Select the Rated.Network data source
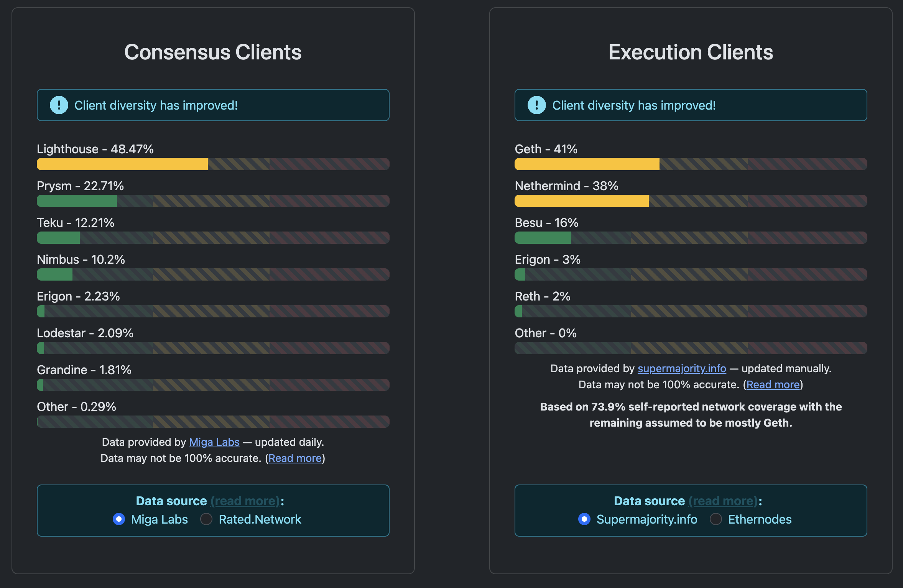Viewport: 903px width, 588px height. click(206, 519)
